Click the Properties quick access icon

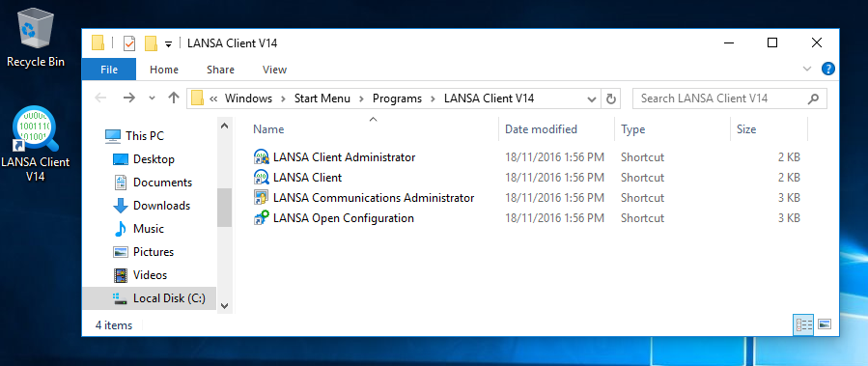pos(129,43)
